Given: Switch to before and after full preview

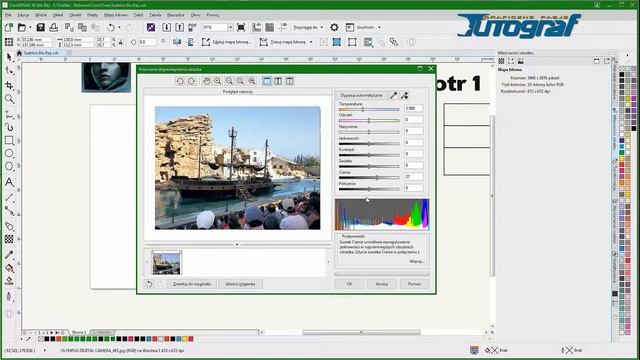Looking at the screenshot, I should click(x=278, y=81).
